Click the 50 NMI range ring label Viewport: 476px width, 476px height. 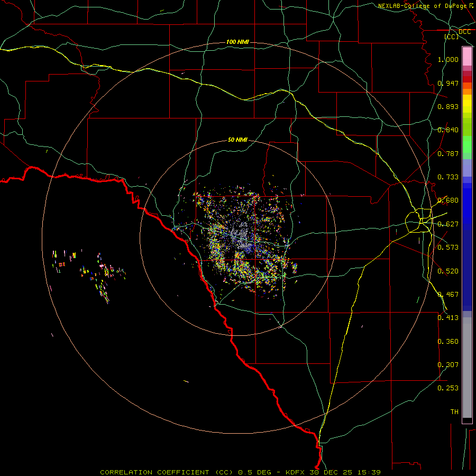pos(237,140)
